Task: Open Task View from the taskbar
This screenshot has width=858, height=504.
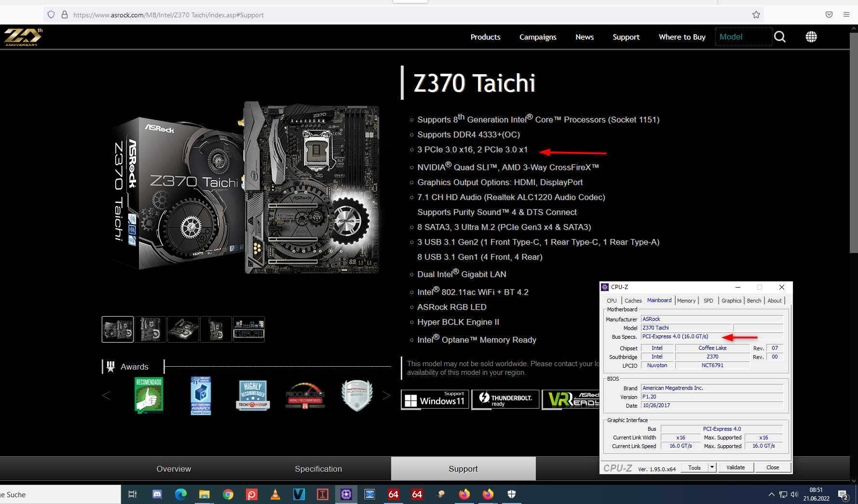Action: click(133, 494)
